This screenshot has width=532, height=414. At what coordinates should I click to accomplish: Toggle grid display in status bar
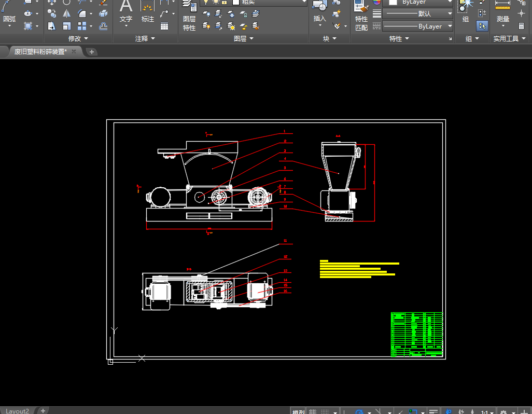click(313, 411)
